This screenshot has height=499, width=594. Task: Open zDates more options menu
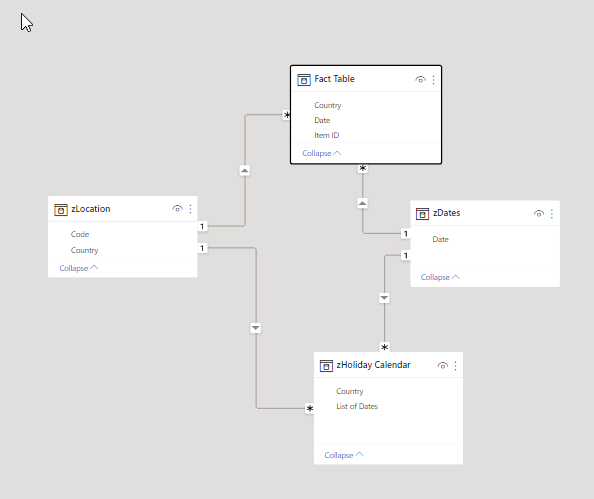click(552, 214)
